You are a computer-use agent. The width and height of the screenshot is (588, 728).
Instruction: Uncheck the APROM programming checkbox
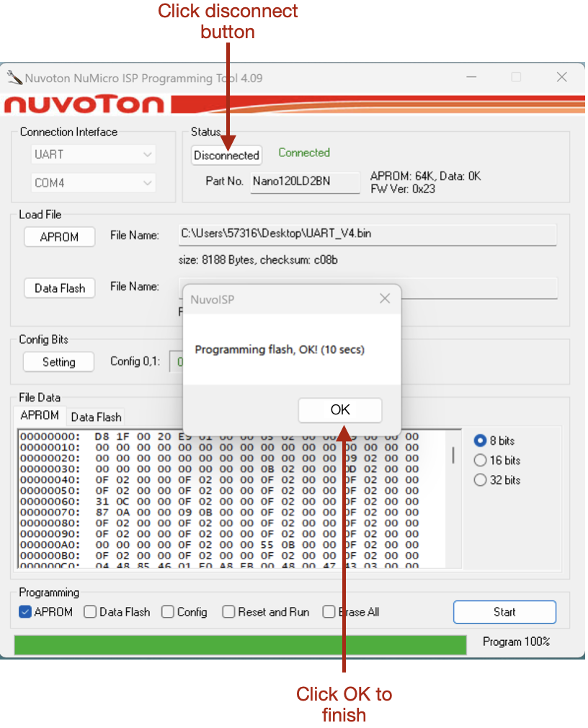(x=25, y=612)
